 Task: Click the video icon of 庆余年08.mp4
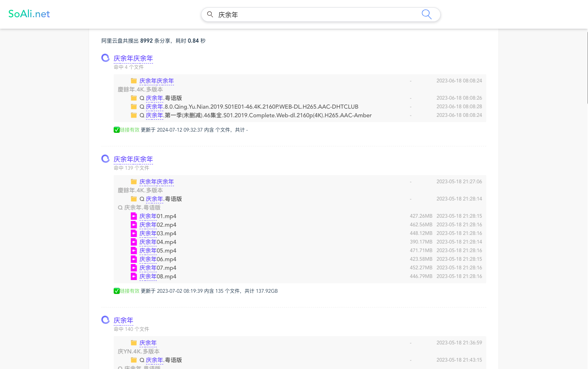click(x=134, y=276)
